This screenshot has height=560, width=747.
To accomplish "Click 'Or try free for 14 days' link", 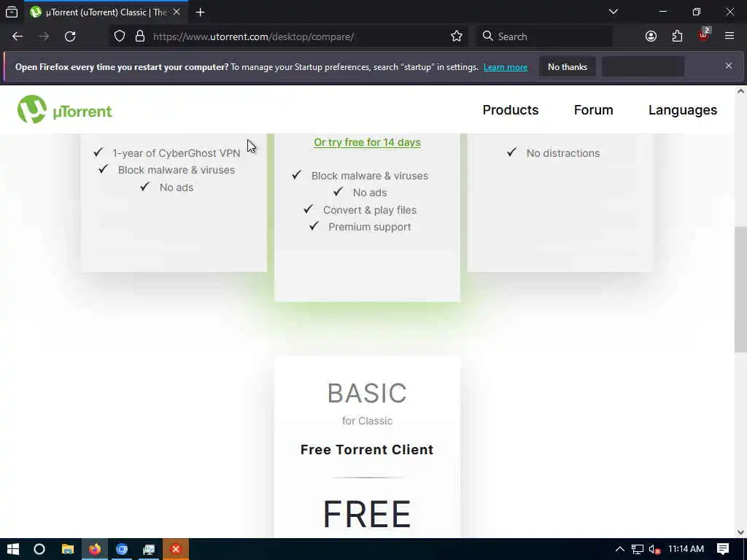I will tap(367, 142).
